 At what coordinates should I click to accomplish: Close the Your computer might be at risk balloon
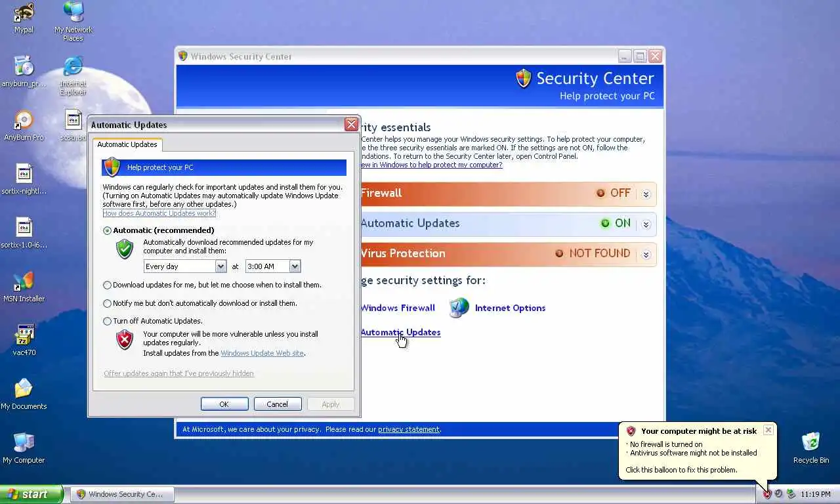pyautogui.click(x=768, y=430)
